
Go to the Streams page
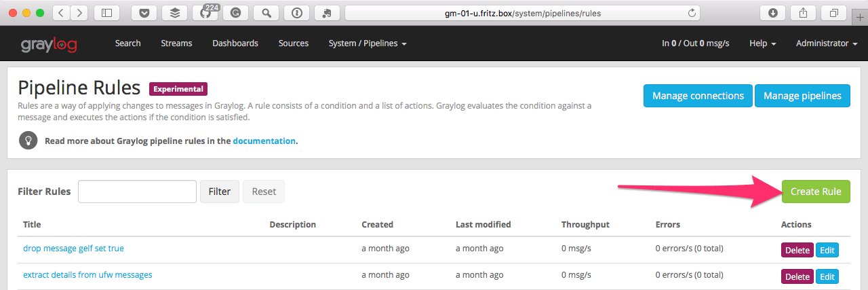tap(176, 43)
